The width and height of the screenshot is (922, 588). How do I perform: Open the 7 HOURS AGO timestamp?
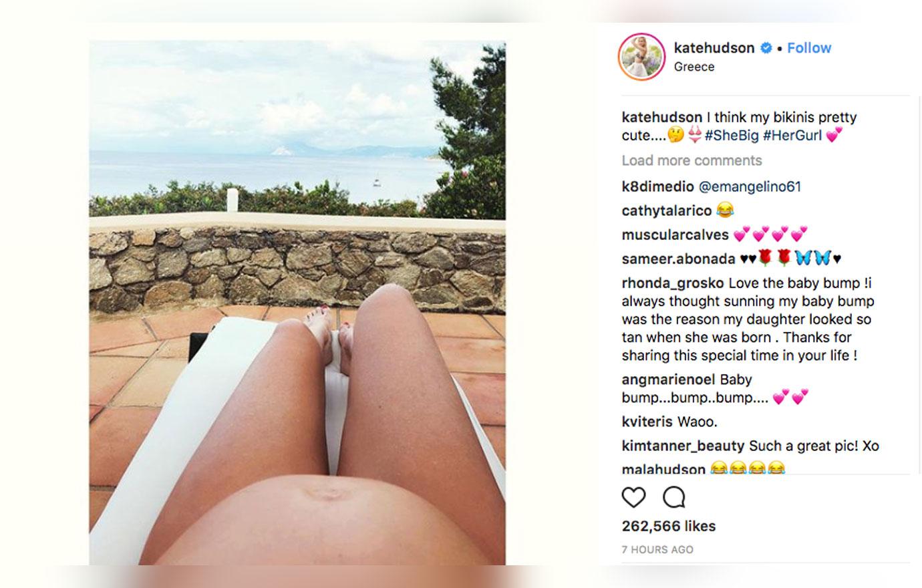[x=657, y=549]
